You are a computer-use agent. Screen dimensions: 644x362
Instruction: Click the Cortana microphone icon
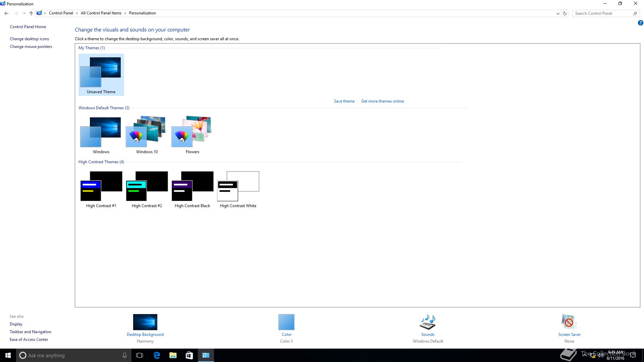pos(124,355)
